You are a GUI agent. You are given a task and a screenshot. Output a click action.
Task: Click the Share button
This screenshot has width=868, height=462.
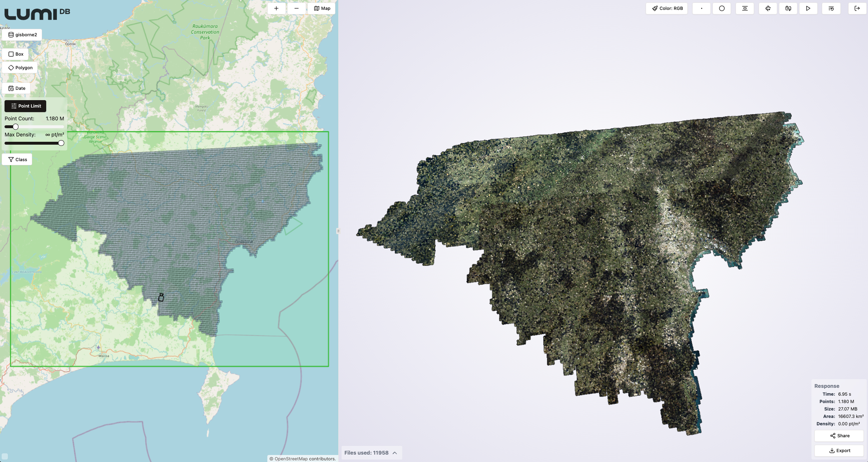839,436
